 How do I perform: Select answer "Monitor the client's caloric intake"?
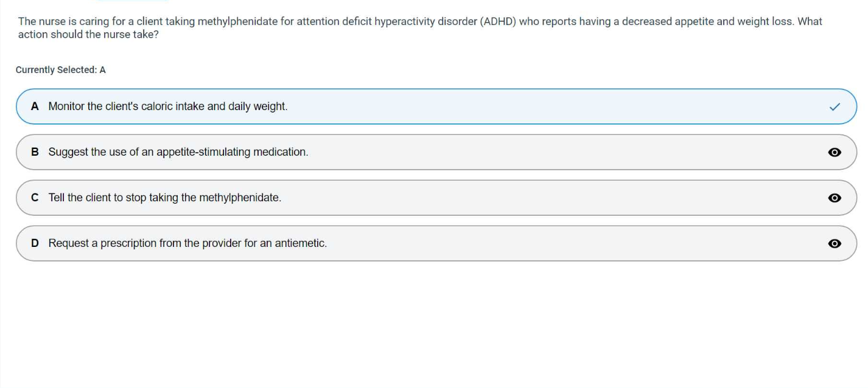tap(167, 106)
